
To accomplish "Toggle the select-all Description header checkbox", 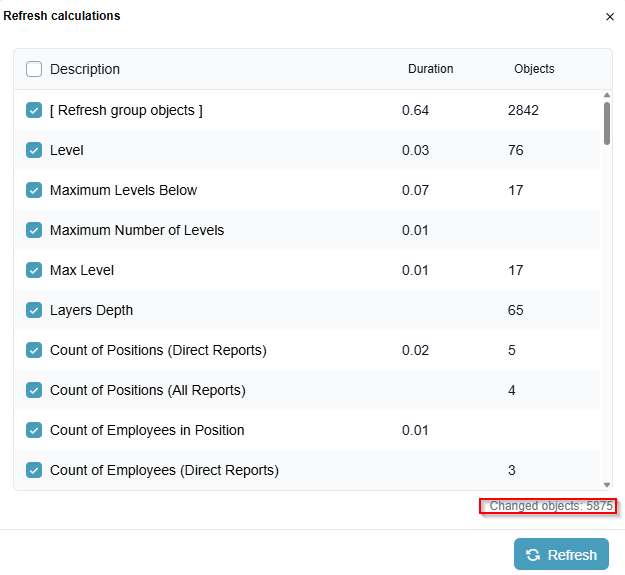I will coord(34,69).
